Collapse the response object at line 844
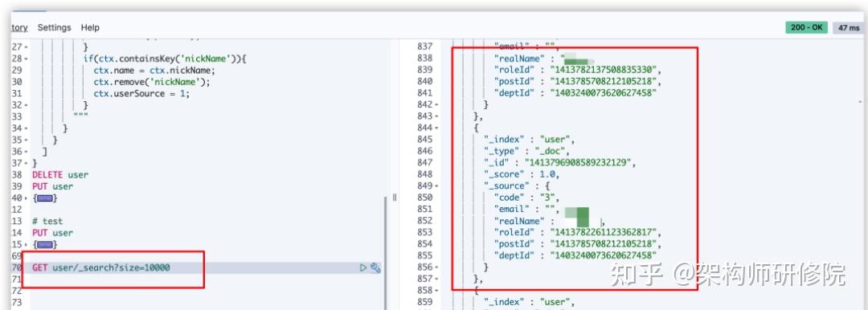Image resolution: width=868 pixels, height=310 pixels. click(x=437, y=128)
